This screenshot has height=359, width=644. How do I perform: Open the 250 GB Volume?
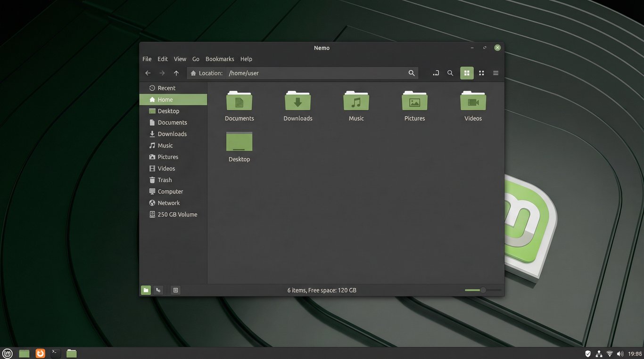[x=177, y=214]
